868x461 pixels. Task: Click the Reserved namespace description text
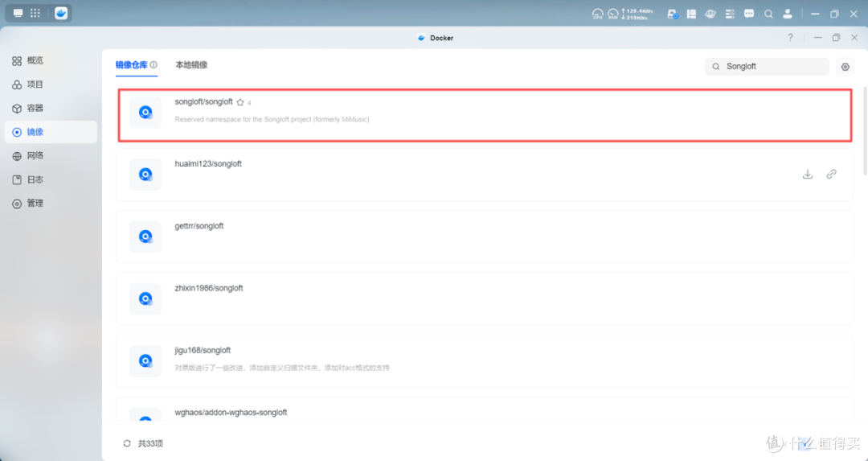click(272, 119)
